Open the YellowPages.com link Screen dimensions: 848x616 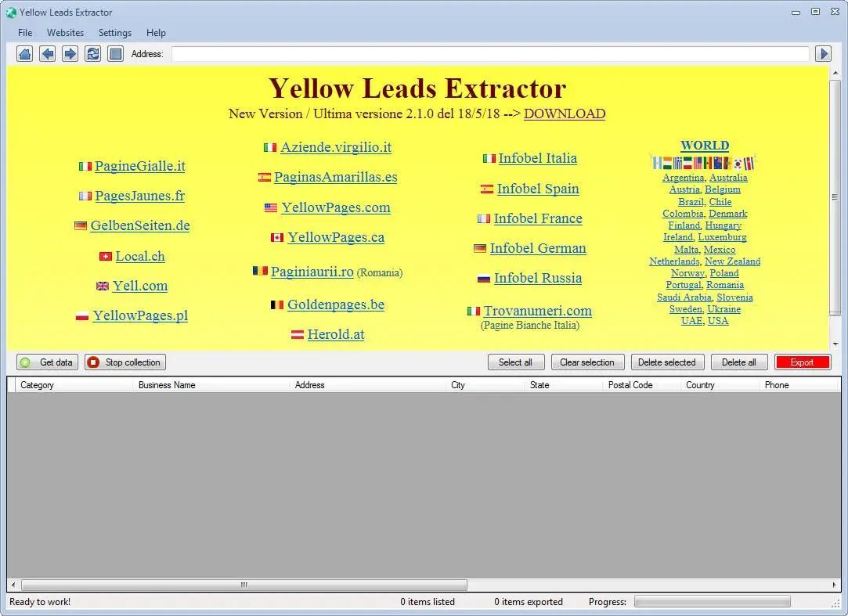(x=335, y=207)
